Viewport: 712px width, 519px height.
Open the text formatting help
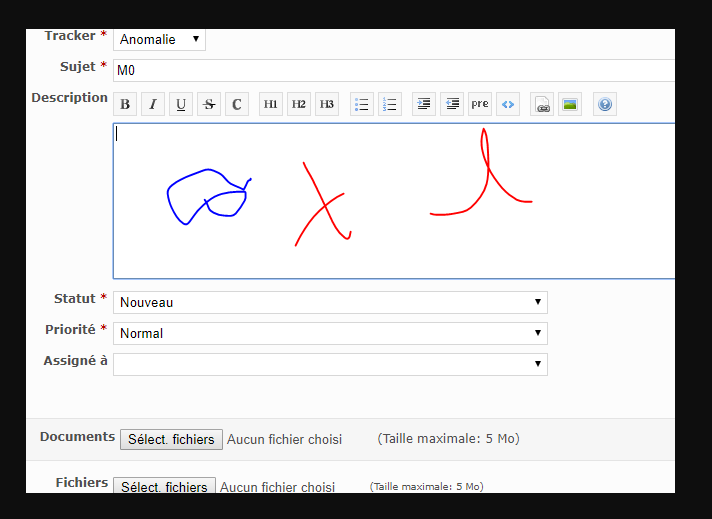(604, 104)
